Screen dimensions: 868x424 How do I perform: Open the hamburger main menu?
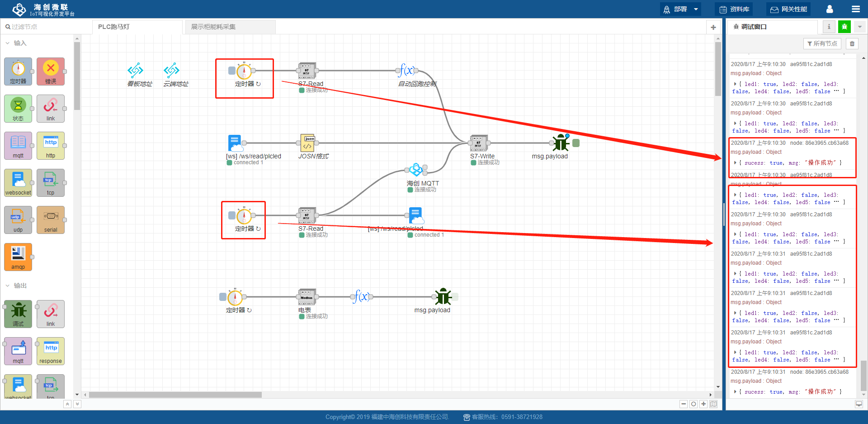[856, 9]
